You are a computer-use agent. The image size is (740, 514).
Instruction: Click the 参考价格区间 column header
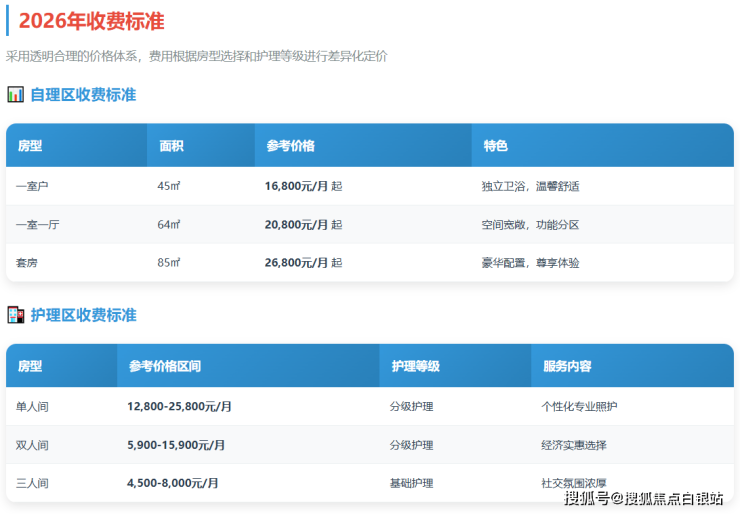(164, 366)
